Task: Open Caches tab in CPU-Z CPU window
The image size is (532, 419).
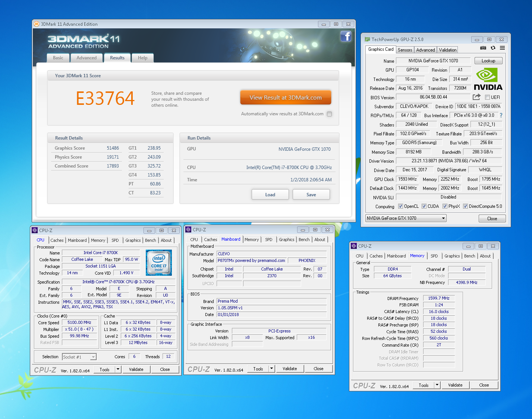Action: [57, 240]
